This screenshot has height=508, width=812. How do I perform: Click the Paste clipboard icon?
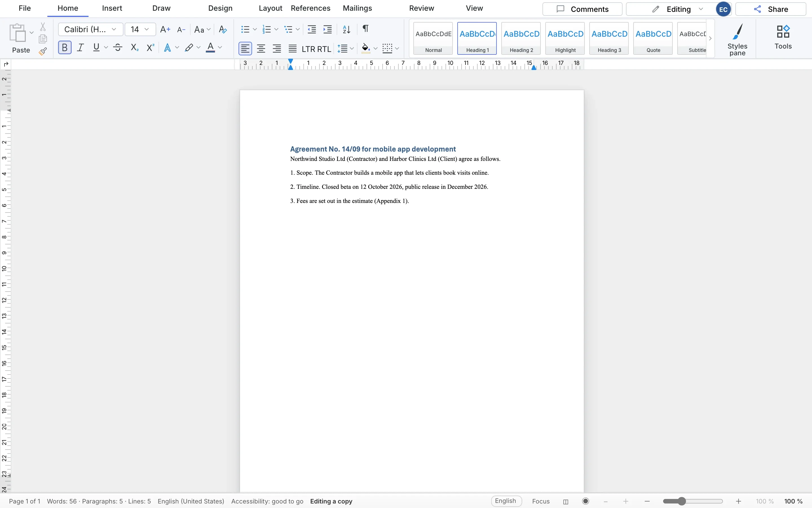click(17, 32)
